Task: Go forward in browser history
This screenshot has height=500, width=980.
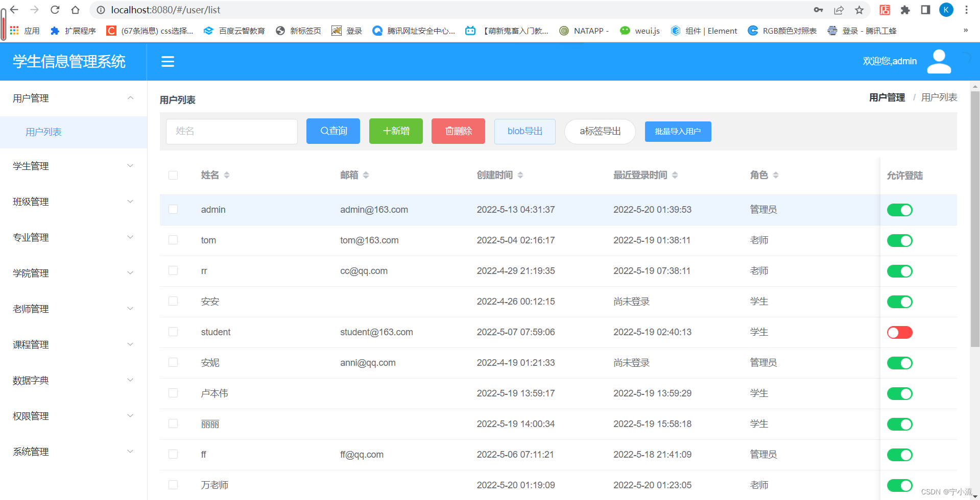Action: (x=35, y=10)
